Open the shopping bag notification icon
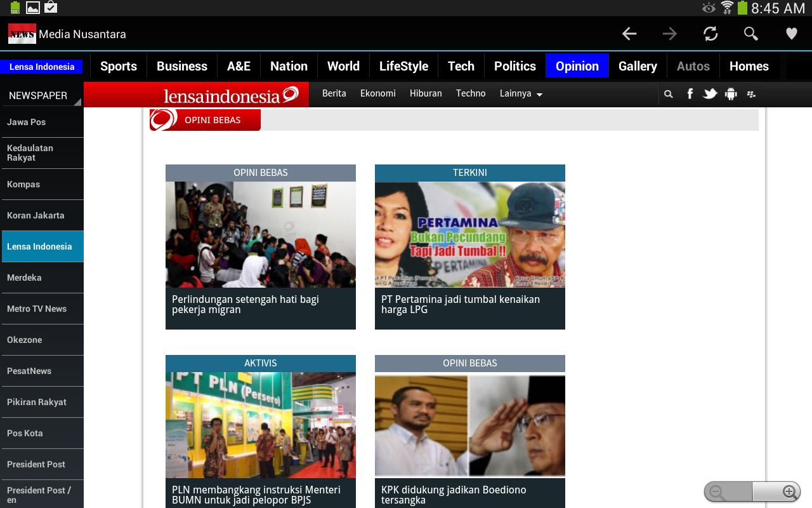Image resolution: width=812 pixels, height=508 pixels. coord(51,8)
